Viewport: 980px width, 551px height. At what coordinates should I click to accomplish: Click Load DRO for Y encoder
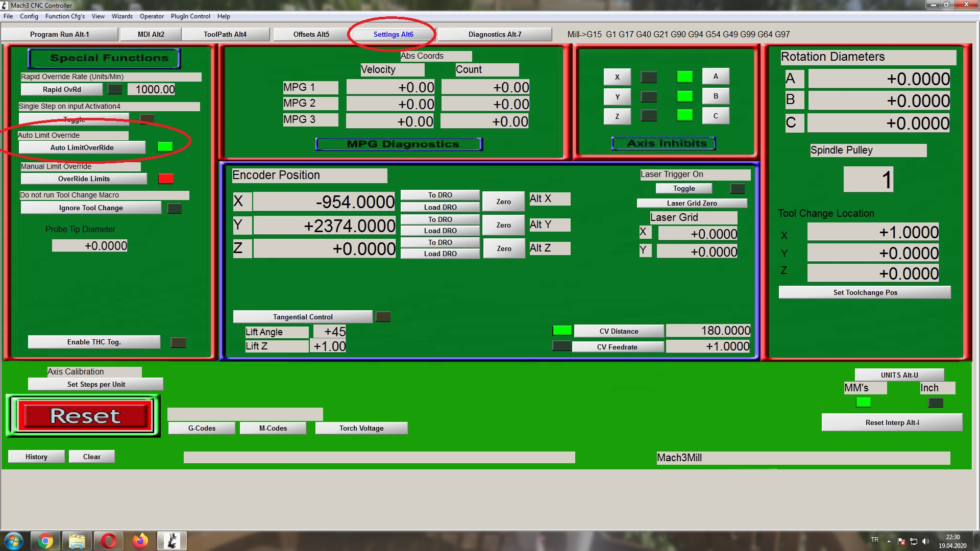[440, 231]
